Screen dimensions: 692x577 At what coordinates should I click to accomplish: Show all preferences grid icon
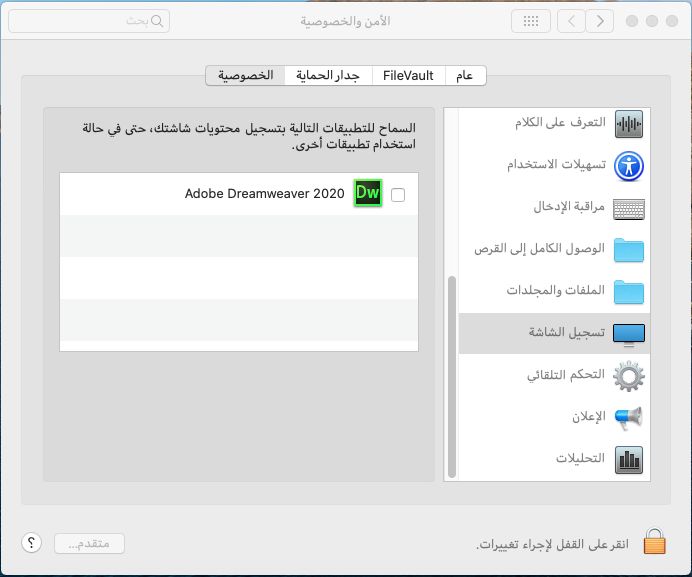tap(531, 21)
